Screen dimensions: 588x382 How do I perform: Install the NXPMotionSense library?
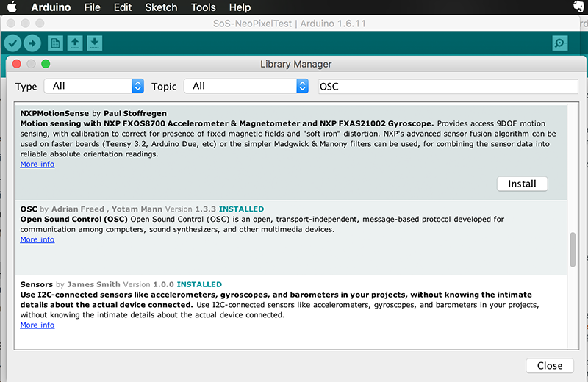(x=522, y=184)
